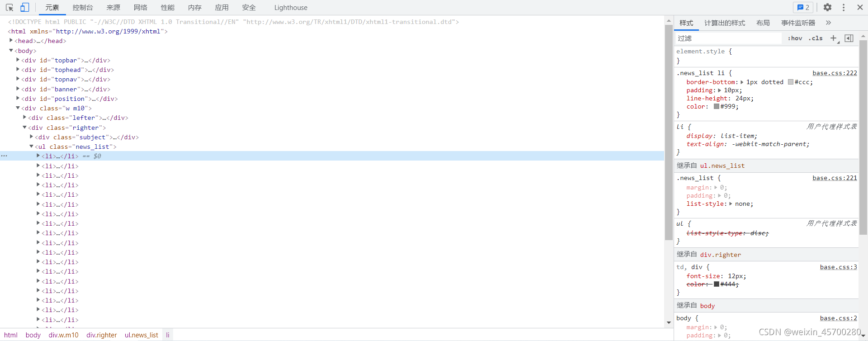868x341 pixels.
Task: Show more styles pane tabs chevron
Action: 828,23
